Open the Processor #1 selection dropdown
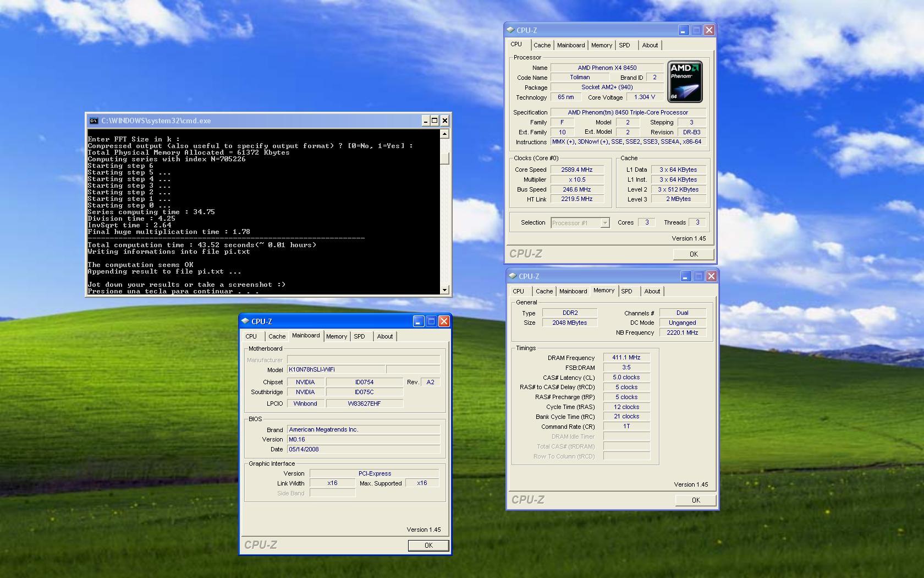Viewport: 924px width, 578px height. pos(605,223)
